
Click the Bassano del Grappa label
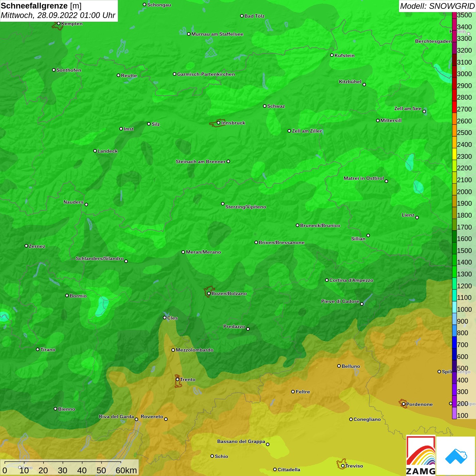tap(241, 441)
